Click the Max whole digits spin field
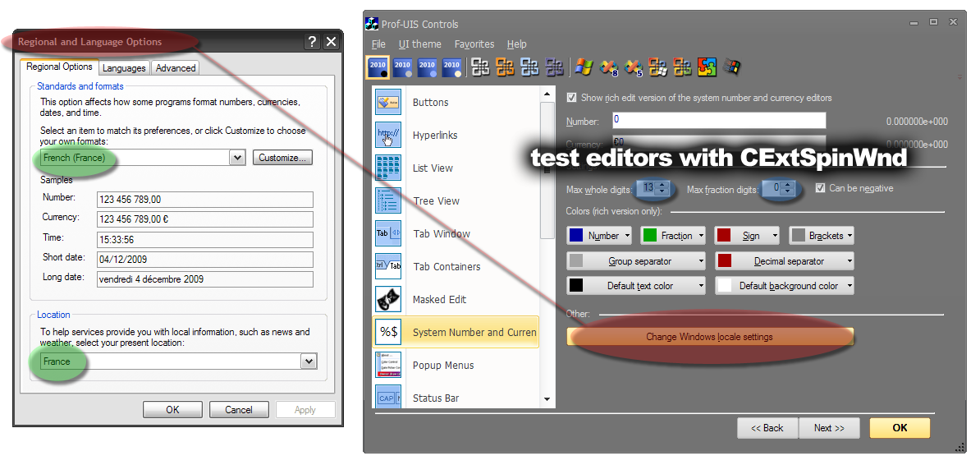980x465 pixels. pyautogui.click(x=652, y=188)
